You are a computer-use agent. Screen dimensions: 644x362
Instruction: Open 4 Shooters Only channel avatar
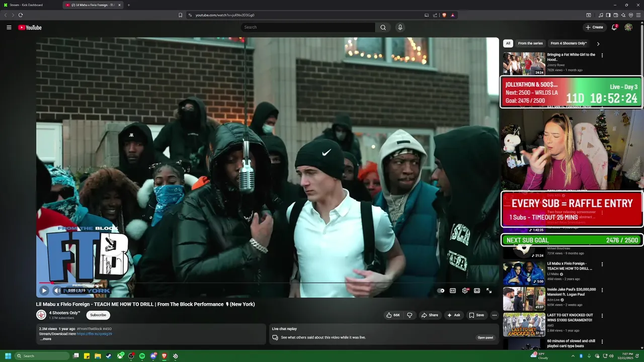point(41,315)
